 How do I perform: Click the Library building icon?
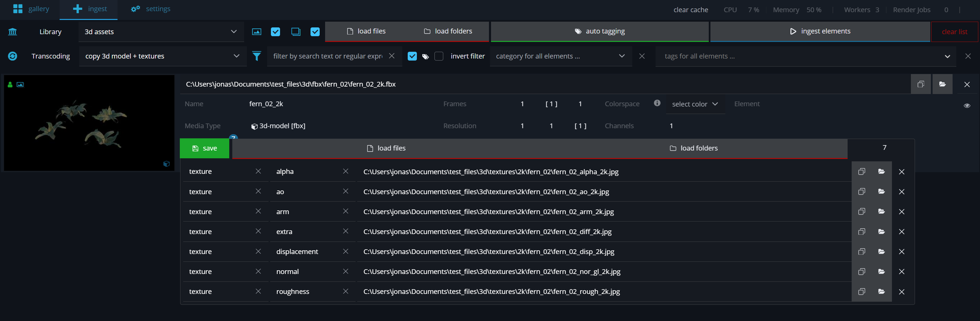pyautogui.click(x=13, y=32)
